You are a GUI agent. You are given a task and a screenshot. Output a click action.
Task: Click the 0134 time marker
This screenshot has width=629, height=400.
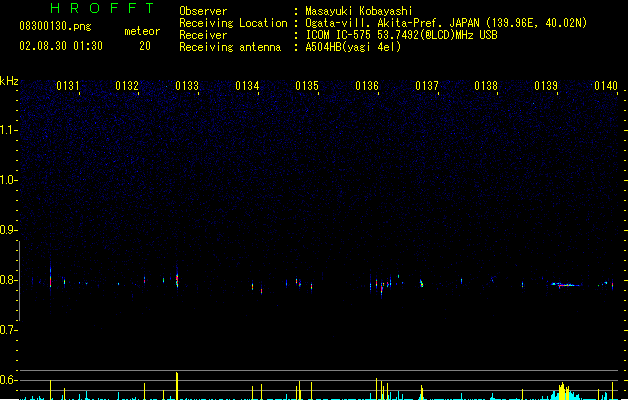[247, 86]
